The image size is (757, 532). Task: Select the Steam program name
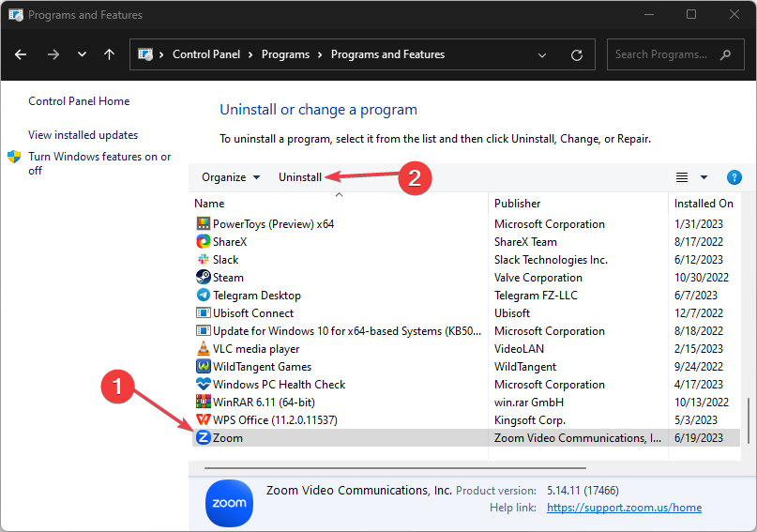[x=228, y=278]
